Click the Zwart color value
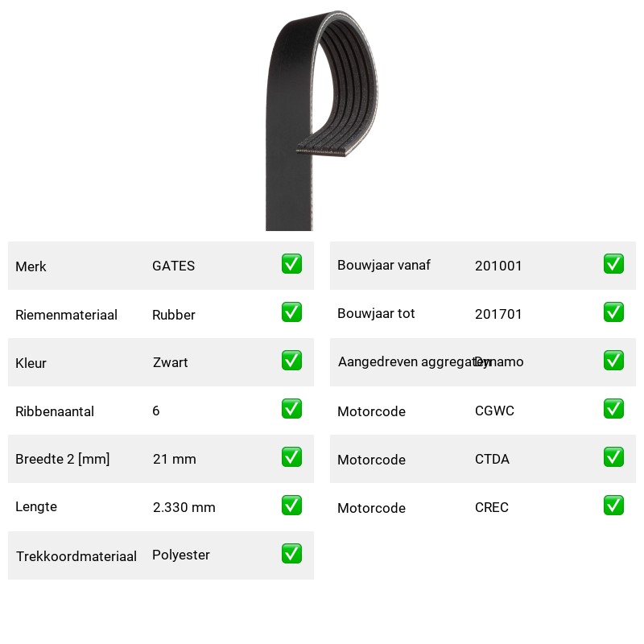The image size is (644, 644). 170,362
